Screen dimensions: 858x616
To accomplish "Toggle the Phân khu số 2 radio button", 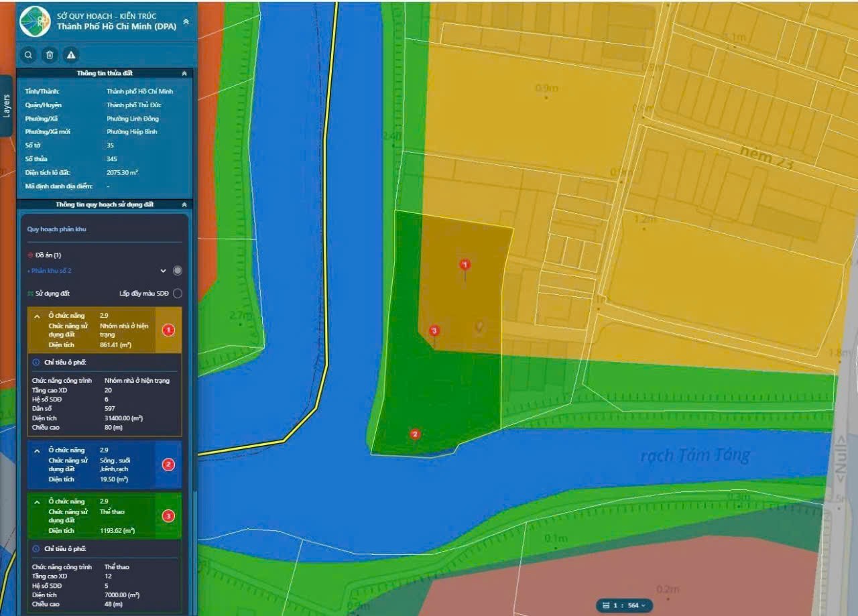I will [x=177, y=271].
